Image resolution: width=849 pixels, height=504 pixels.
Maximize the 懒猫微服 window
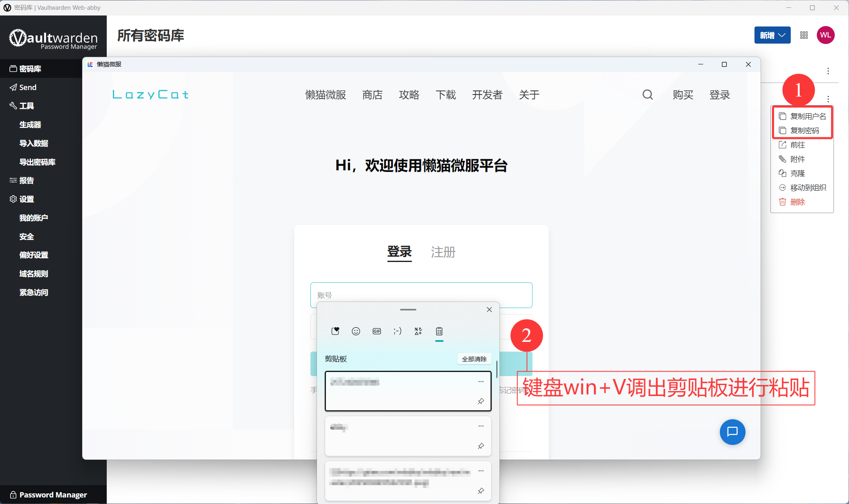point(724,64)
